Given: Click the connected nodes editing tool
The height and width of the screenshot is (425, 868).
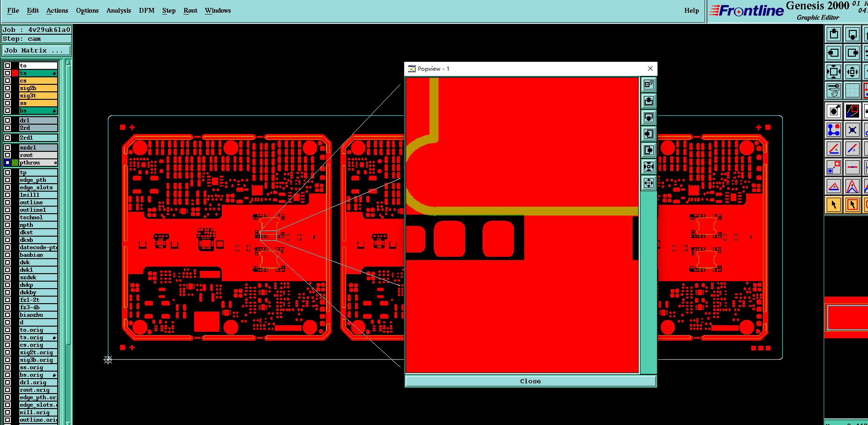Looking at the screenshot, I should point(834,130).
